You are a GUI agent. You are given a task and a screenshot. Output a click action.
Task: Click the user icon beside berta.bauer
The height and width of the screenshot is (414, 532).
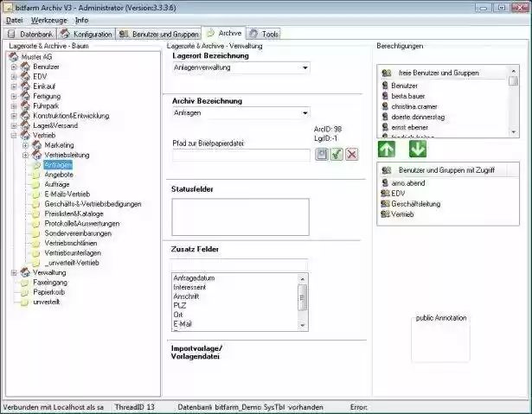385,96
